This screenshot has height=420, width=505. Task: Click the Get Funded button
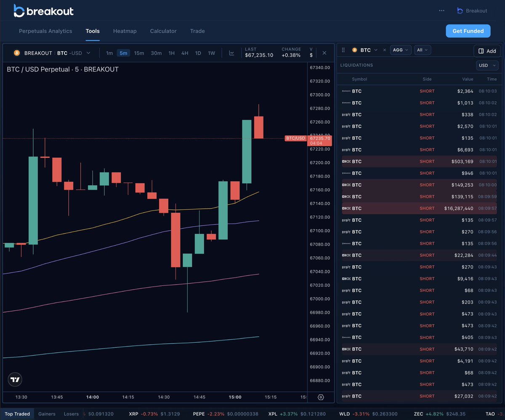pyautogui.click(x=468, y=31)
